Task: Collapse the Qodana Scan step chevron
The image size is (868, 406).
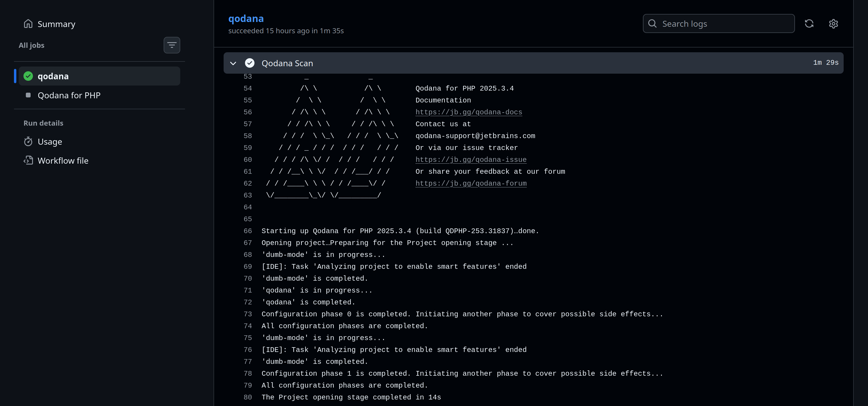Action: click(233, 63)
